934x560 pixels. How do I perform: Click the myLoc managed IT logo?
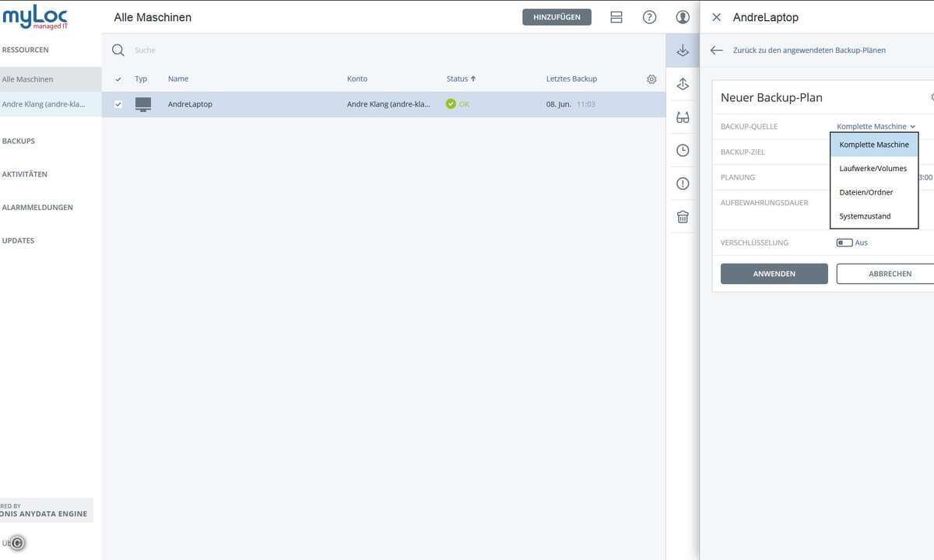(35, 17)
